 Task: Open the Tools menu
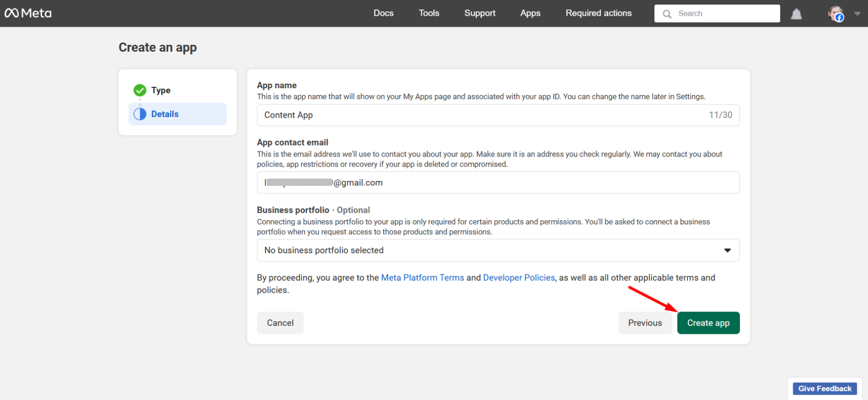pyautogui.click(x=429, y=13)
